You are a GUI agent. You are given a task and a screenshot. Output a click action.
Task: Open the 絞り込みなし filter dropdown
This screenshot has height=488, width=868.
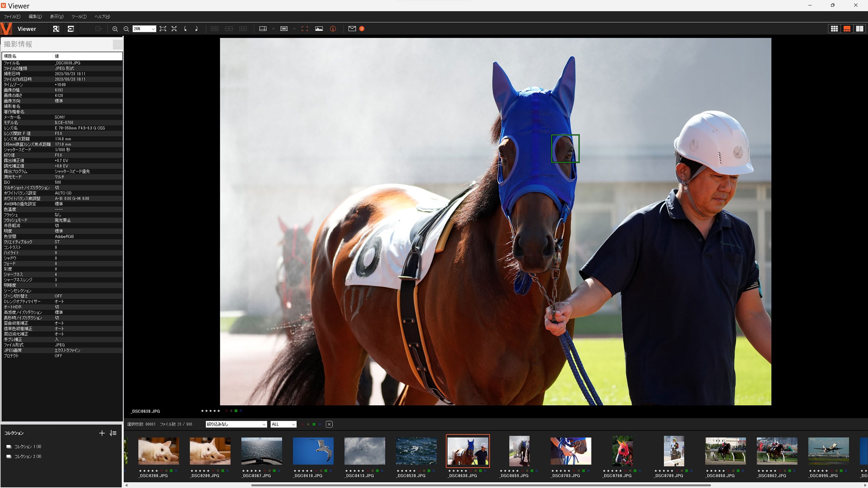pos(236,424)
